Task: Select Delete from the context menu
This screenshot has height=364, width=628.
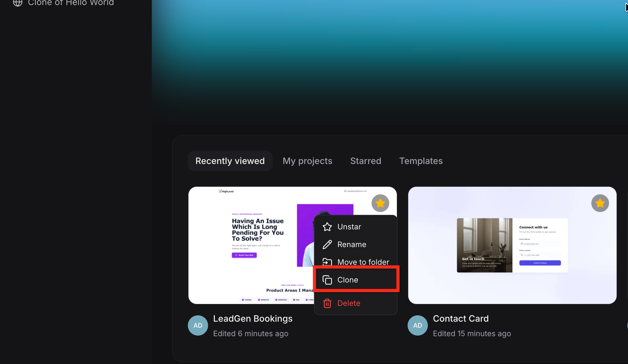Action: pyautogui.click(x=349, y=303)
